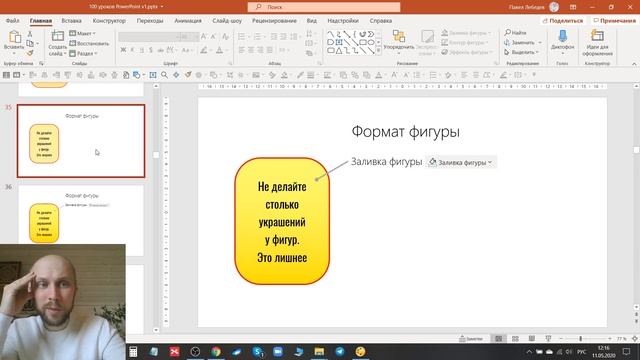Click the Share (Поделиться) button
640x360 pixels.
click(563, 20)
